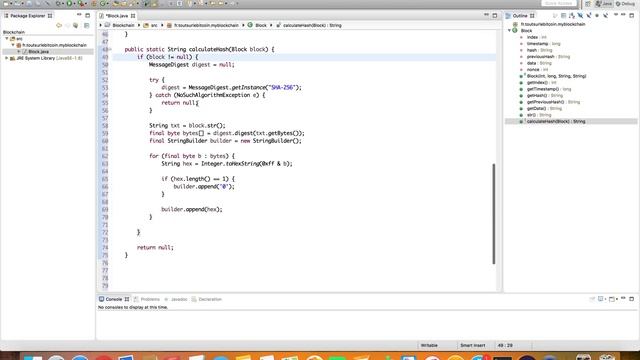640x360 pixels.
Task: Select the Console tab
Action: pos(114,299)
